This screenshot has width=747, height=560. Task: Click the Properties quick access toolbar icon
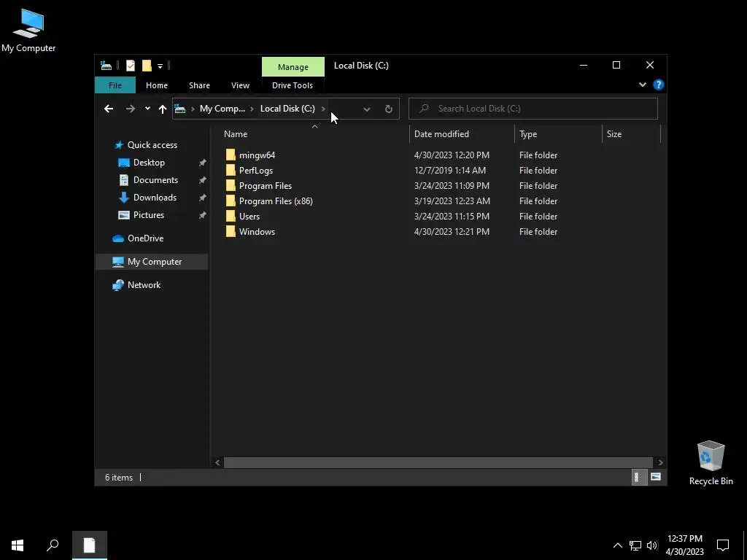130,66
